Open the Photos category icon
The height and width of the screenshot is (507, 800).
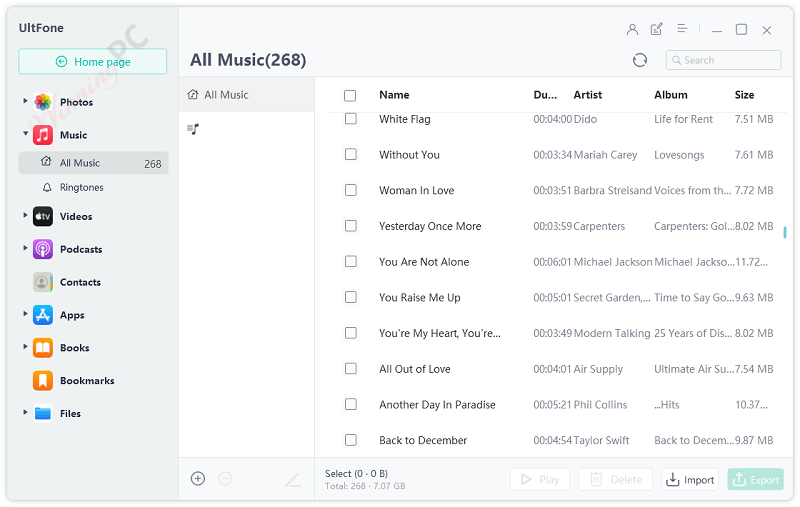43,102
